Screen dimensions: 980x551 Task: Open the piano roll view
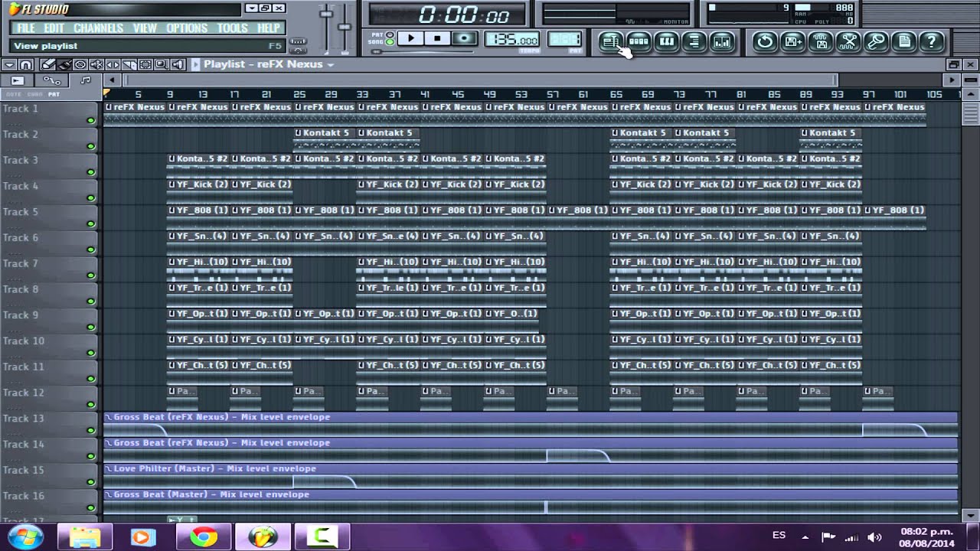[666, 41]
